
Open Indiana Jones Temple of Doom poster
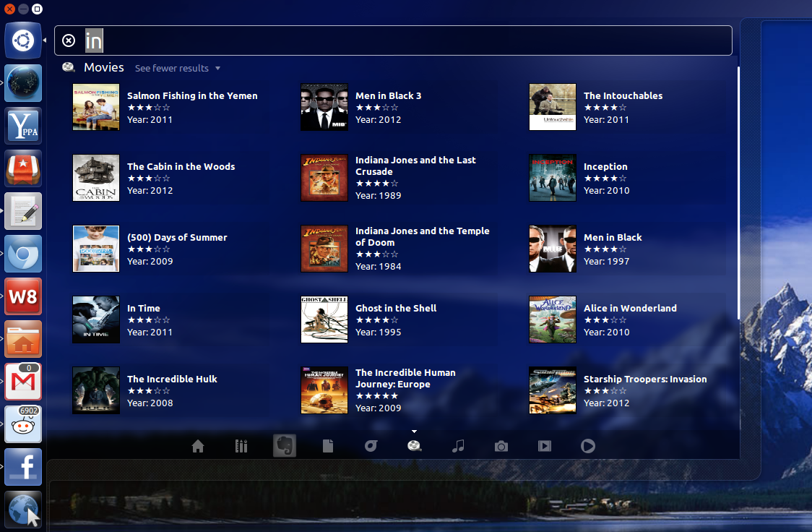pos(324,249)
